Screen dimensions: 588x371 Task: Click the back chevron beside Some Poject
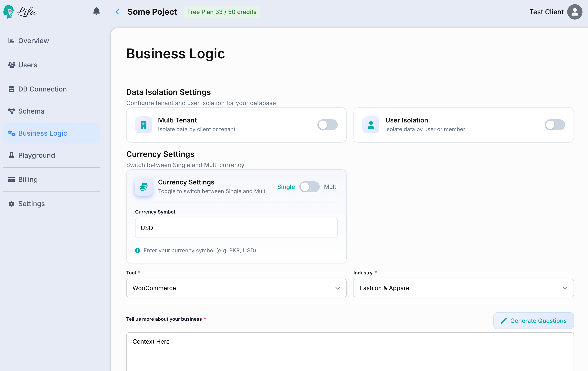click(117, 12)
